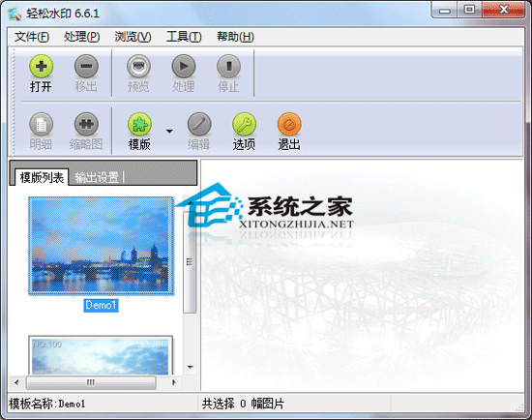The image size is (532, 420).
Task: Switch to the 模版列表 tab
Action: point(42,177)
